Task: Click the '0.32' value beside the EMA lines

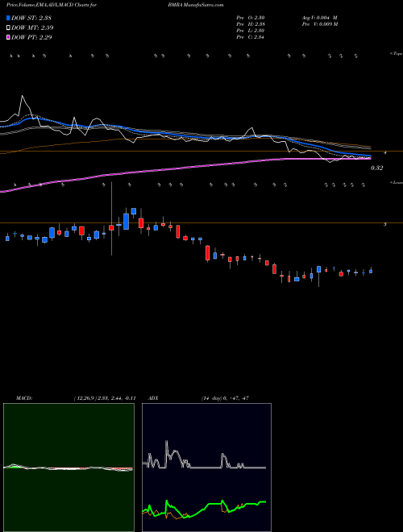Action: (376, 168)
